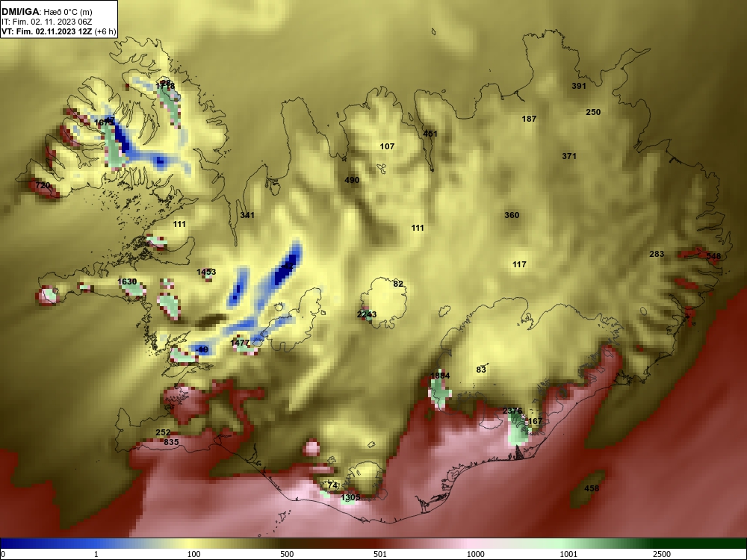Screen dimensions: 747x560
Task: Click the 1453 value on the map
Action: coord(206,272)
